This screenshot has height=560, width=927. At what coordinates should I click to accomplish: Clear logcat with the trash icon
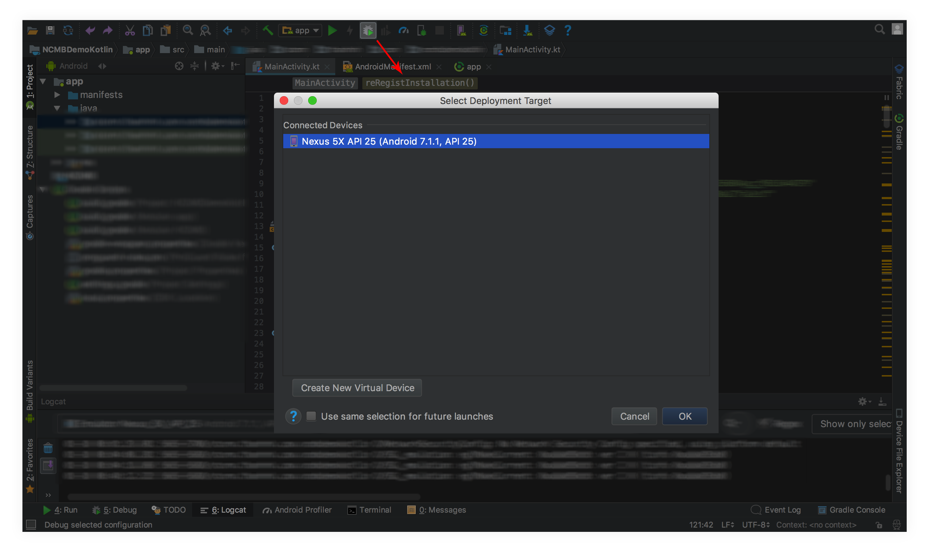click(x=48, y=448)
